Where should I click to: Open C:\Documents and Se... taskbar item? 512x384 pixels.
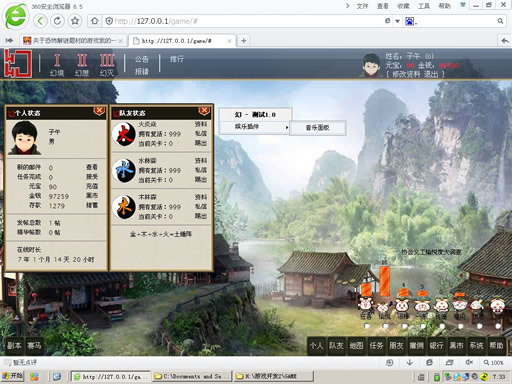(192, 376)
